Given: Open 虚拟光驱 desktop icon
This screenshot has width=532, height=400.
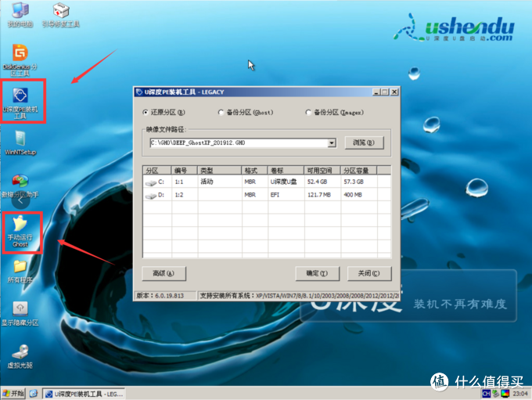Looking at the screenshot, I should pos(20,356).
